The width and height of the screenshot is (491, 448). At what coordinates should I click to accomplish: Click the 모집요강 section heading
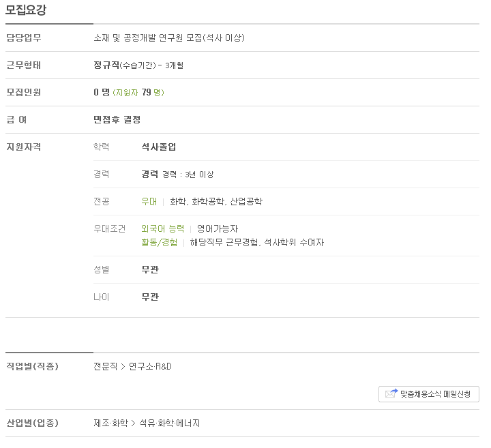pyautogui.click(x=26, y=10)
